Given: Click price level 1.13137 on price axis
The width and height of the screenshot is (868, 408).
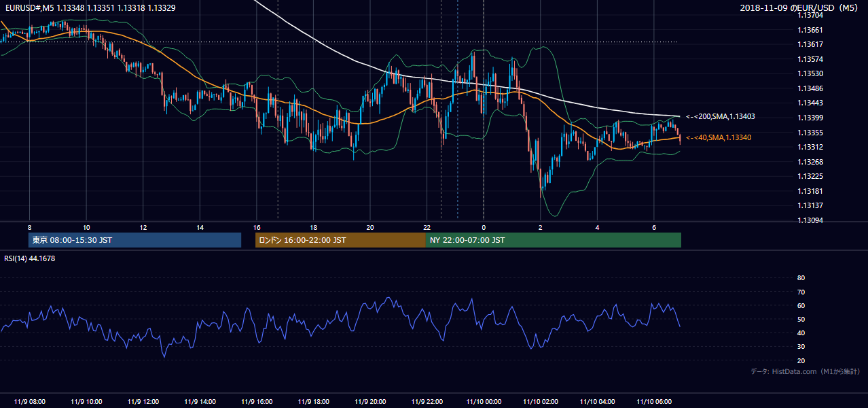Looking at the screenshot, I should (810, 206).
